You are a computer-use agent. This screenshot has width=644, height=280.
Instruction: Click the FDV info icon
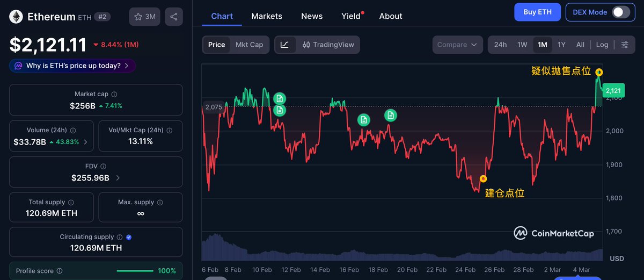[x=103, y=167]
